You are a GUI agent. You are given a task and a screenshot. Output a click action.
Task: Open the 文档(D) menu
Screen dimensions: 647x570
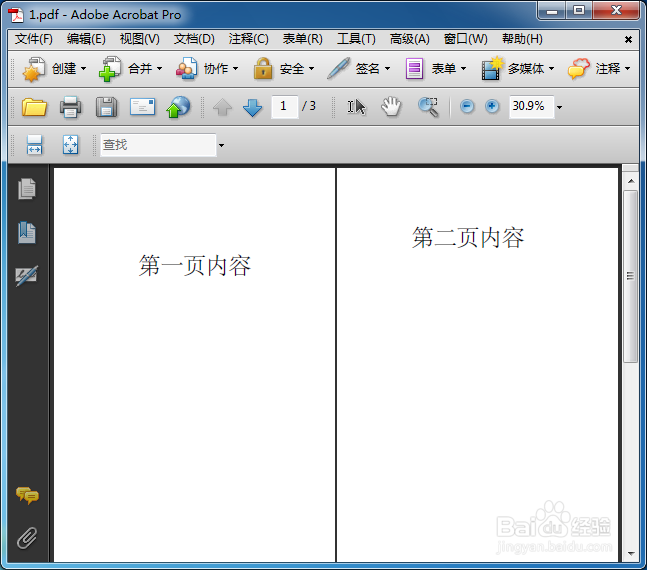tap(194, 39)
